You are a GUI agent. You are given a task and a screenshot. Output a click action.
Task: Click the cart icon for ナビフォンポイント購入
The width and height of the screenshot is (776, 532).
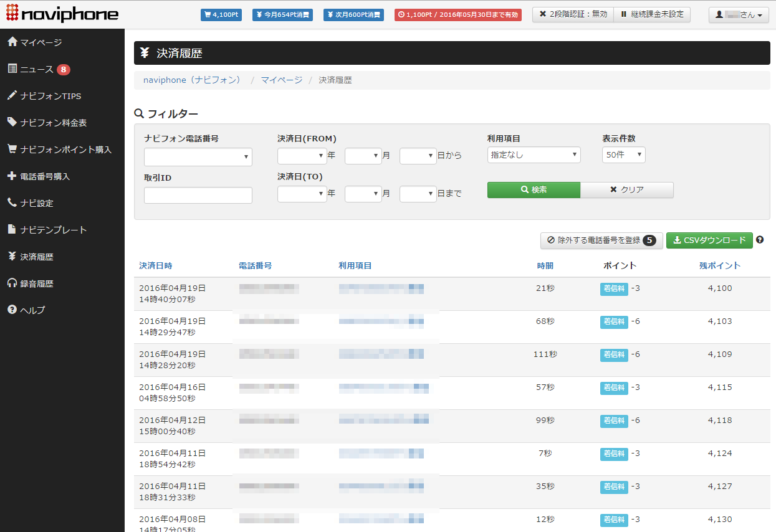12,150
